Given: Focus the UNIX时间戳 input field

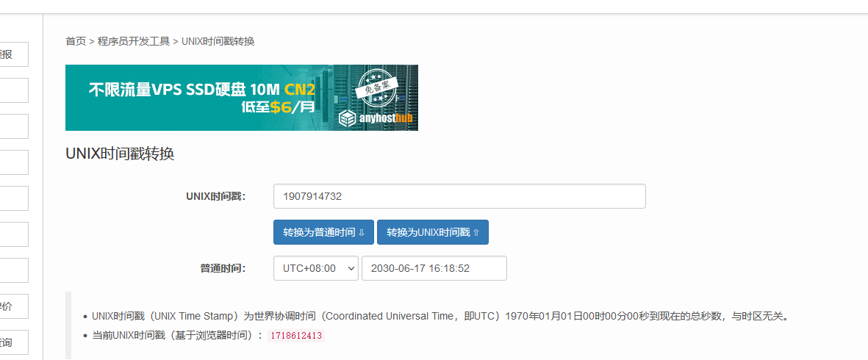Looking at the screenshot, I should (459, 196).
